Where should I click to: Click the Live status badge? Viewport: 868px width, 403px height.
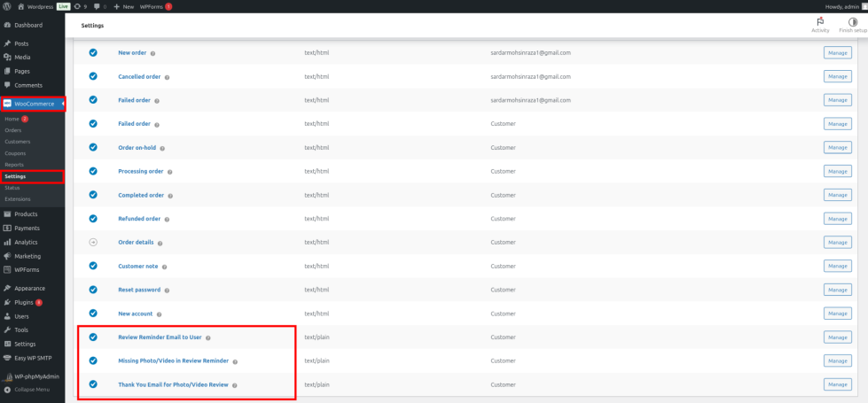pyautogui.click(x=63, y=6)
